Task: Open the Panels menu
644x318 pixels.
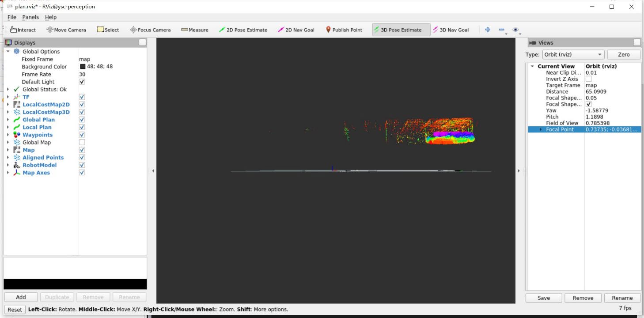Action: 30,17
